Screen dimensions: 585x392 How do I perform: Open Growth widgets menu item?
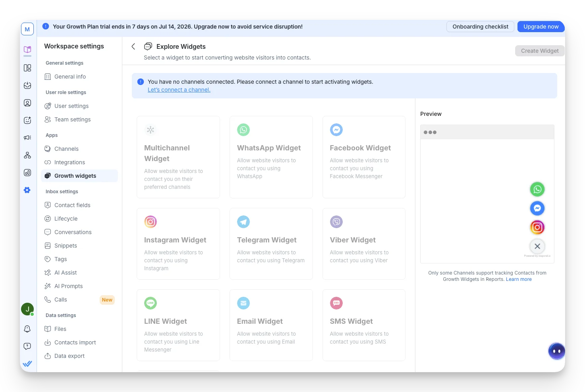click(79, 176)
